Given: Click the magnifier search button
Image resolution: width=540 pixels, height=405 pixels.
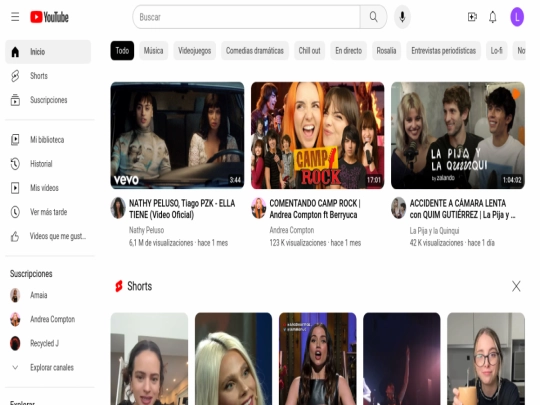Looking at the screenshot, I should pos(373,17).
